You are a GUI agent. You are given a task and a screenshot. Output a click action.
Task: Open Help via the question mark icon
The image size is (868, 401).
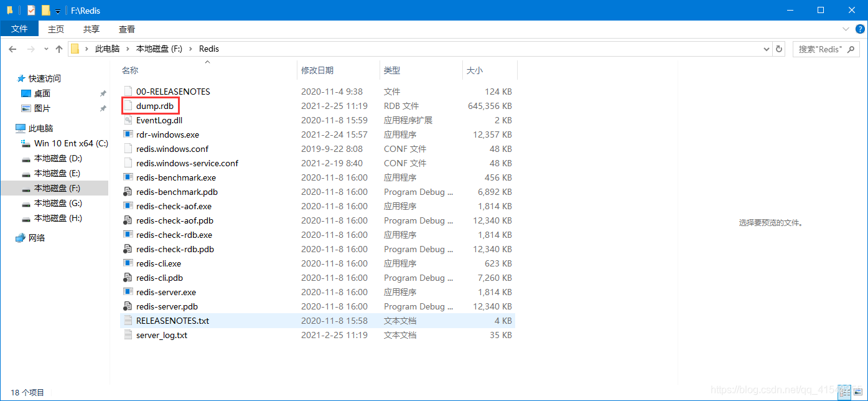[x=861, y=29]
